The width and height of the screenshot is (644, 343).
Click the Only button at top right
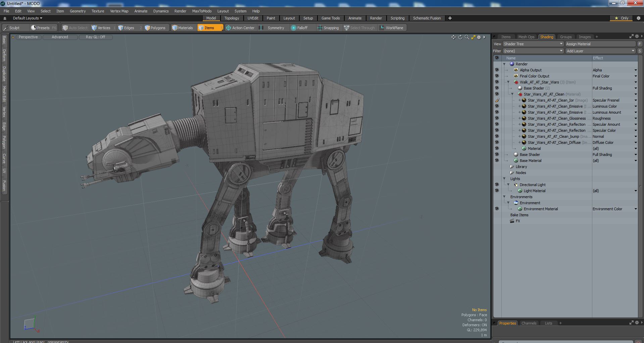[622, 18]
